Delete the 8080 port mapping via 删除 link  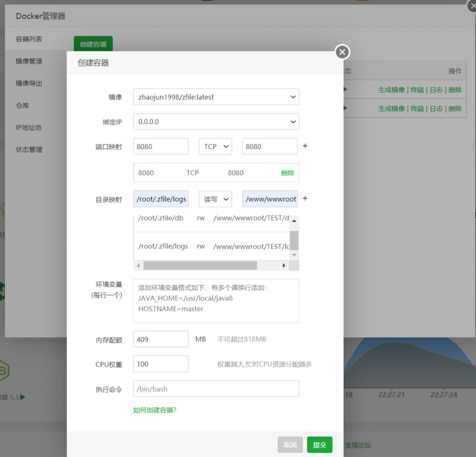click(287, 172)
